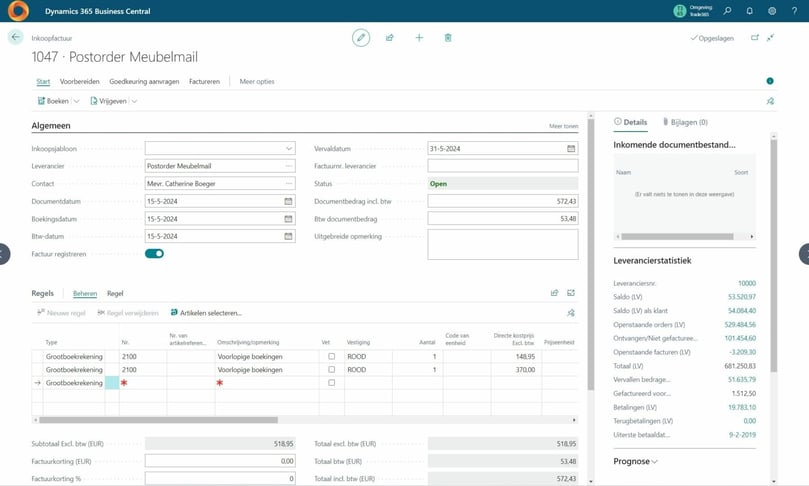This screenshot has height=486, width=809.
Task: Click Meer tonen in Algemeen
Action: 563,126
